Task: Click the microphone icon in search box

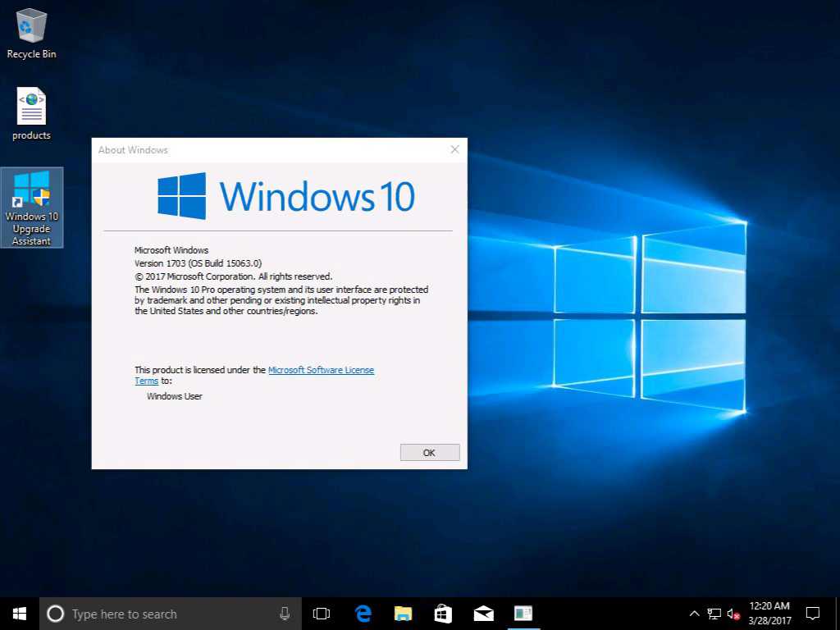Action: pyautogui.click(x=285, y=614)
